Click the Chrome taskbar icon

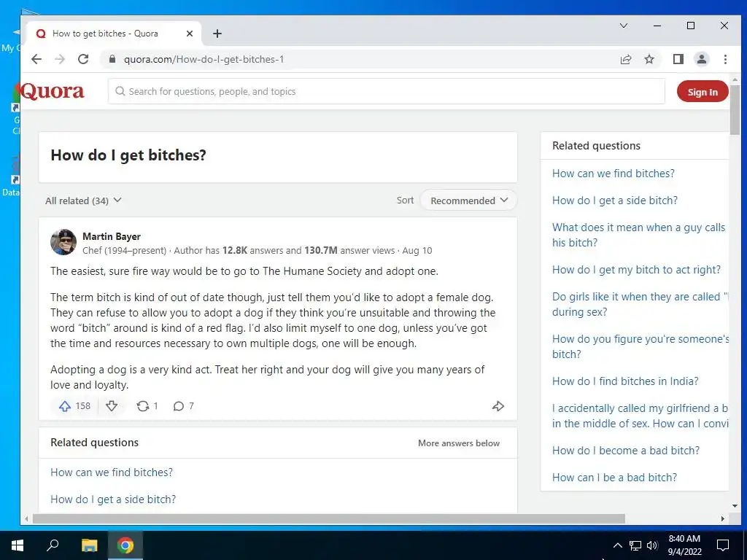(125, 545)
